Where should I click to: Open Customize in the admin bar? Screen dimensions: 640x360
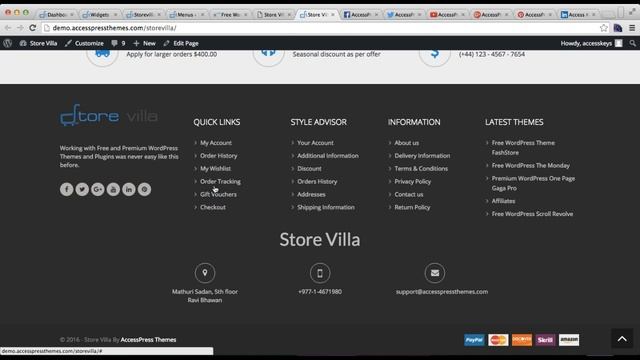[x=84, y=43]
